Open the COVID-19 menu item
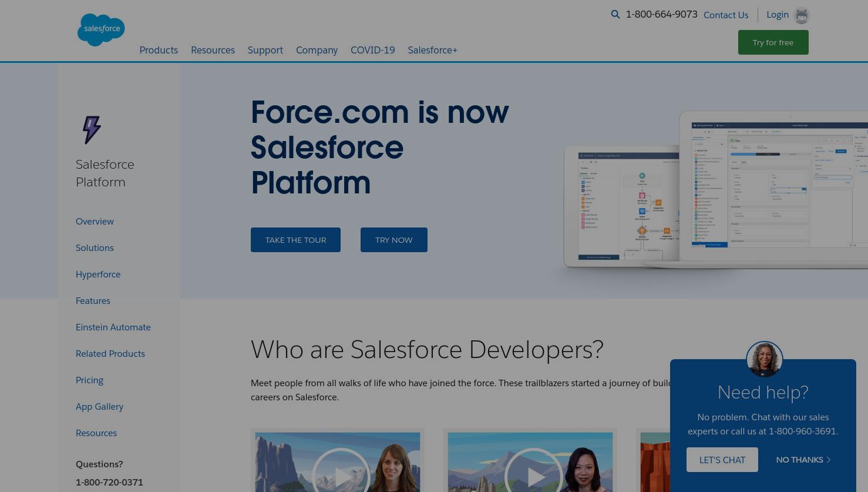This screenshot has height=492, width=868. click(373, 50)
